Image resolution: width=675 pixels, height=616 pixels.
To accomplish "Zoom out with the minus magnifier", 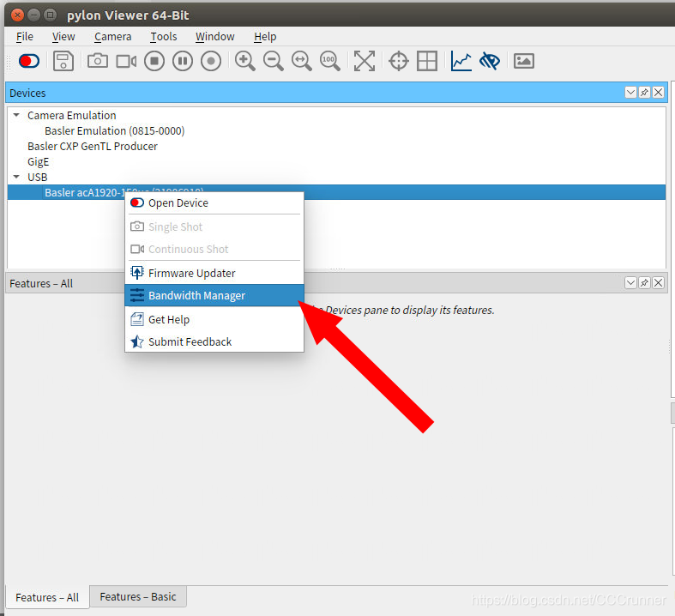I will [x=274, y=61].
